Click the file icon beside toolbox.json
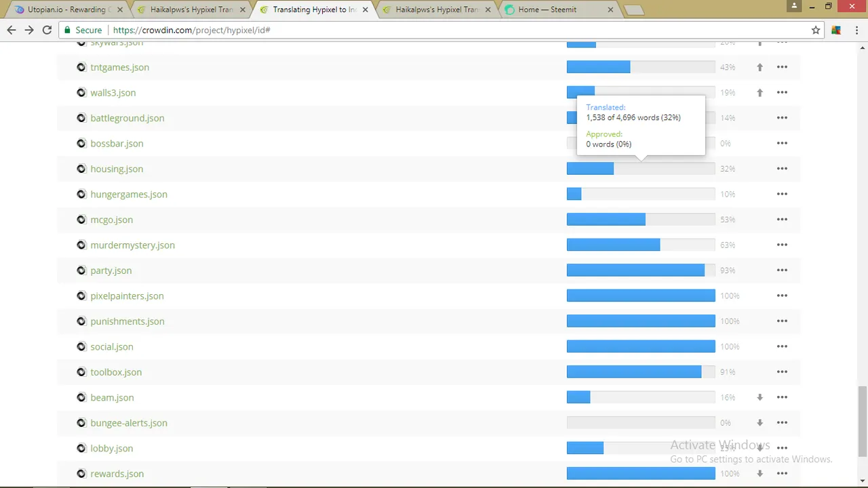The width and height of the screenshot is (868, 488). 81,372
